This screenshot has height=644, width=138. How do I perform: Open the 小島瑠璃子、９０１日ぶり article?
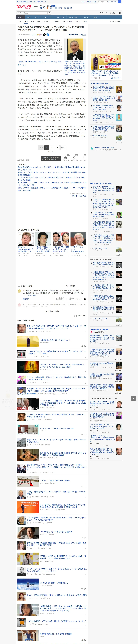tap(63, 454)
